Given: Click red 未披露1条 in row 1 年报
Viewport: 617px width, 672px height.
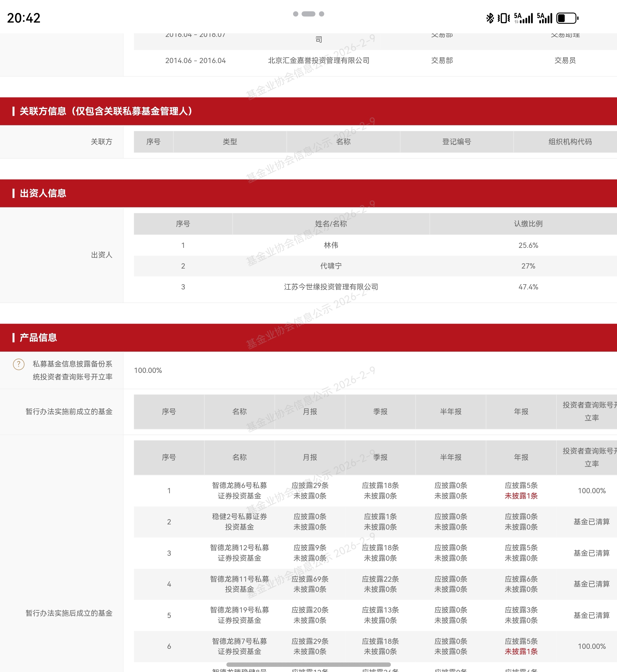Looking at the screenshot, I should coord(521,496).
